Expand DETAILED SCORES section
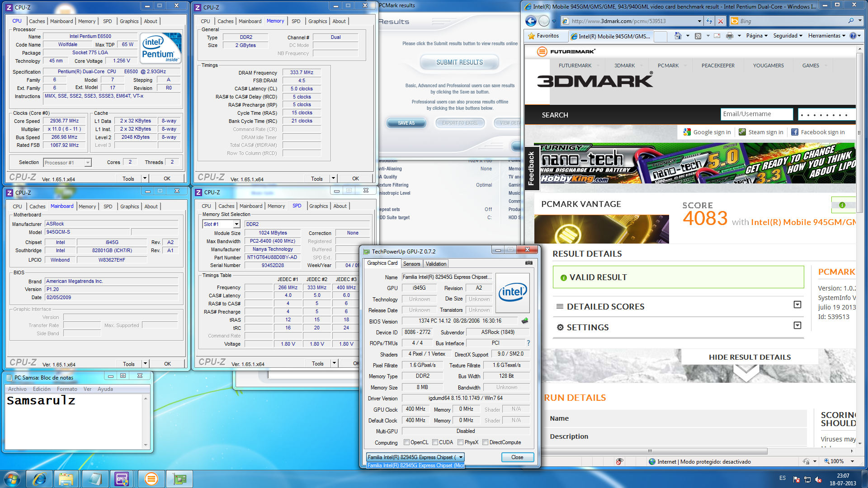 tap(797, 305)
